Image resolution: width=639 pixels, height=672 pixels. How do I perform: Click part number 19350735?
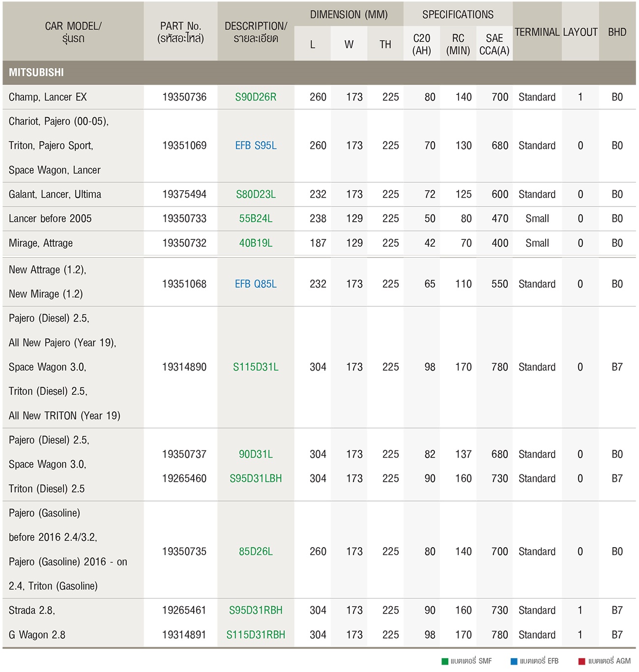[x=184, y=552]
